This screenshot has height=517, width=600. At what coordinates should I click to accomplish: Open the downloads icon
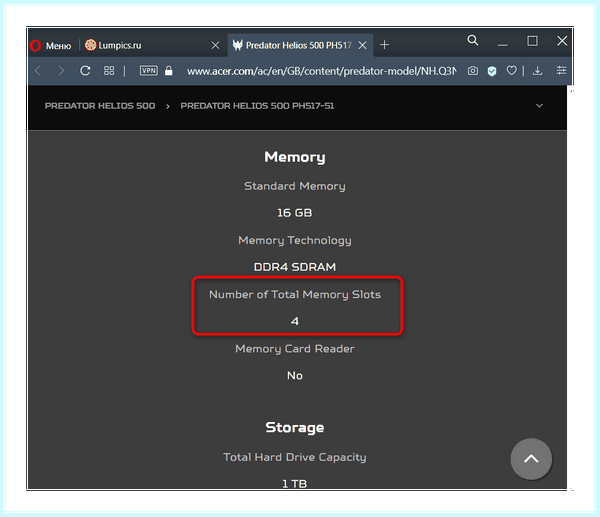pyautogui.click(x=538, y=71)
